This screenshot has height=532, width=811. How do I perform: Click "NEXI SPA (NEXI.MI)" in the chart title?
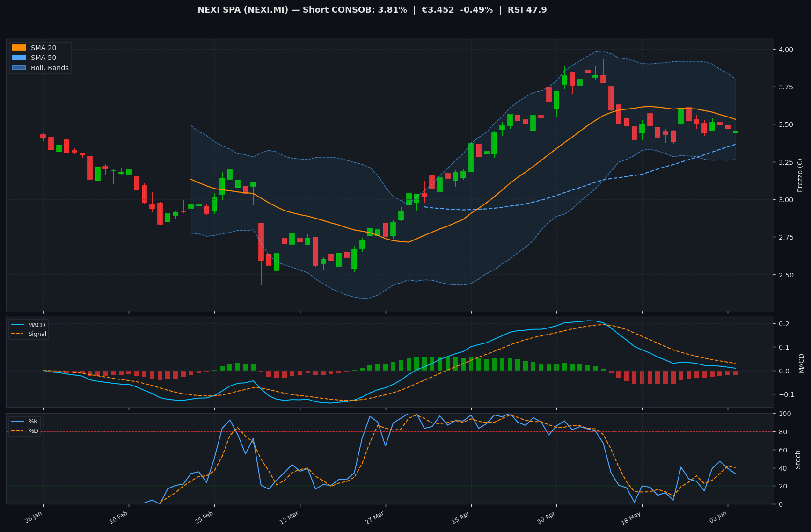point(243,10)
